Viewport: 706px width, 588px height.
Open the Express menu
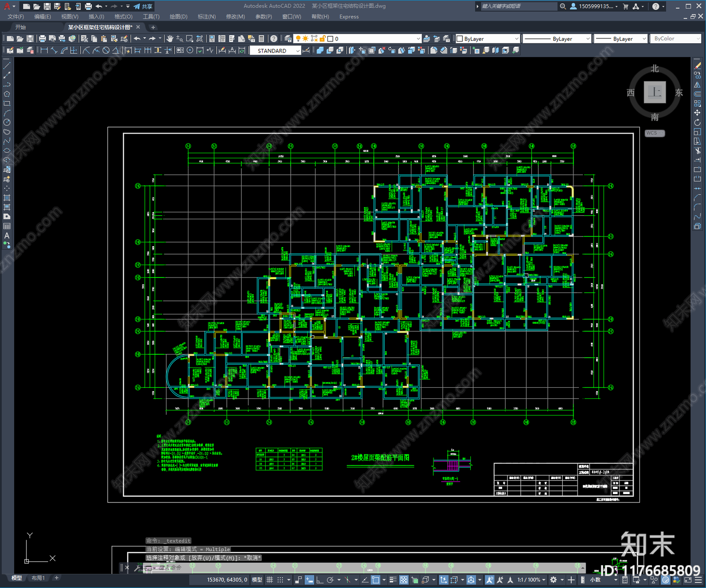pos(349,17)
